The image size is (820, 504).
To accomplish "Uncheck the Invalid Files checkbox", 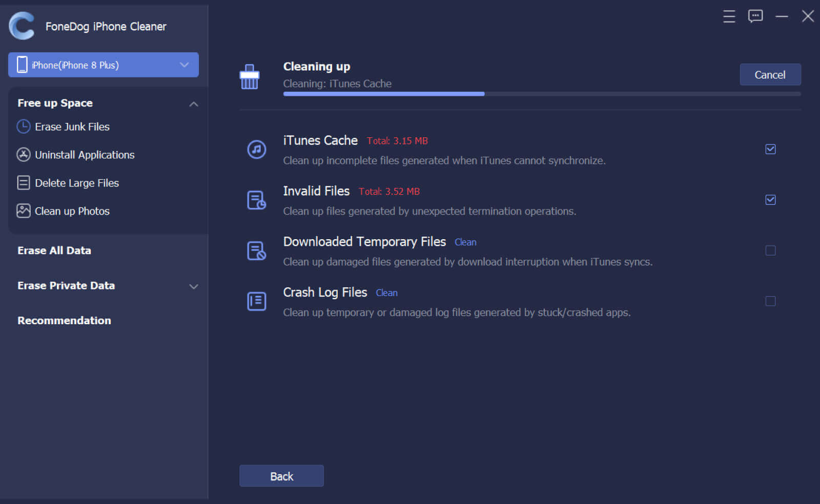I will 770,200.
